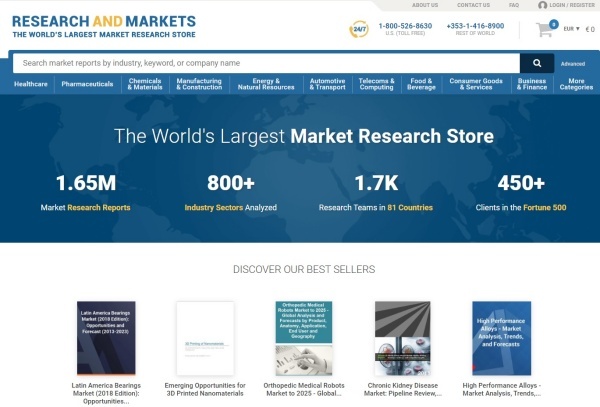Click Latin America Bearings Market title link

pos(106,393)
